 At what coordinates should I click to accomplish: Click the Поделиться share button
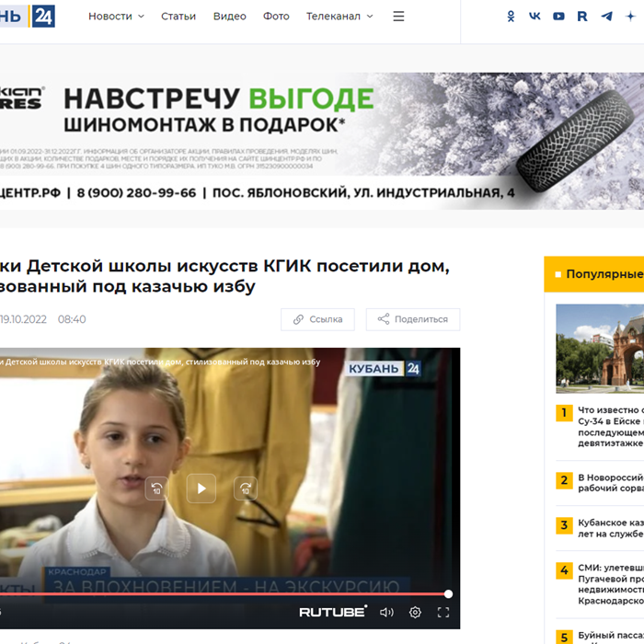413,319
